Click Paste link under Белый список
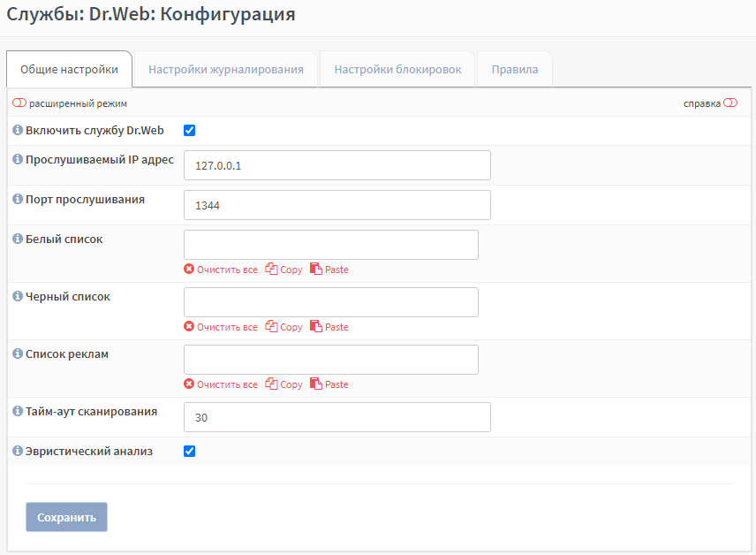This screenshot has width=756, height=555. pyautogui.click(x=336, y=270)
